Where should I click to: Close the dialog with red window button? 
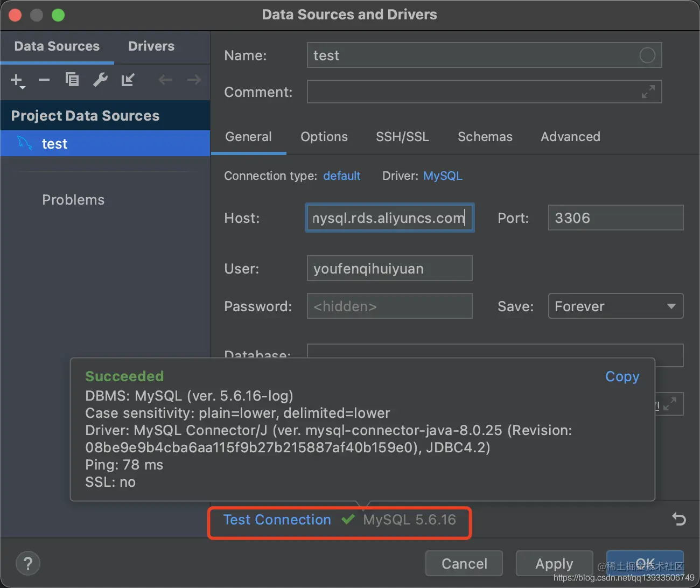point(15,15)
